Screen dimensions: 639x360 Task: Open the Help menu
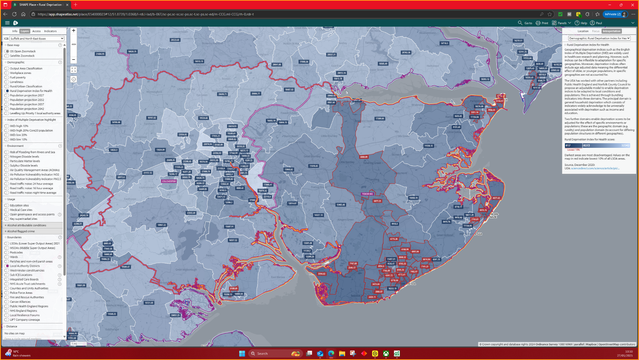(x=581, y=23)
